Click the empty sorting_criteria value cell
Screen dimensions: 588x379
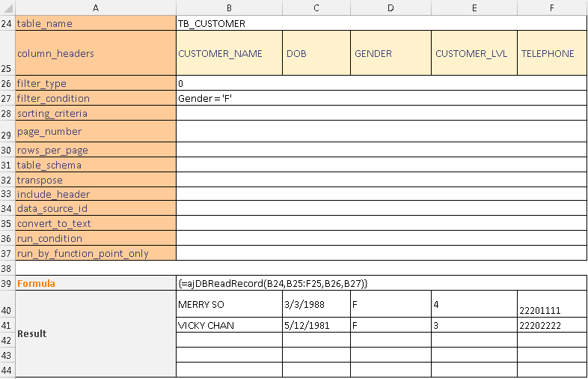[x=381, y=113]
